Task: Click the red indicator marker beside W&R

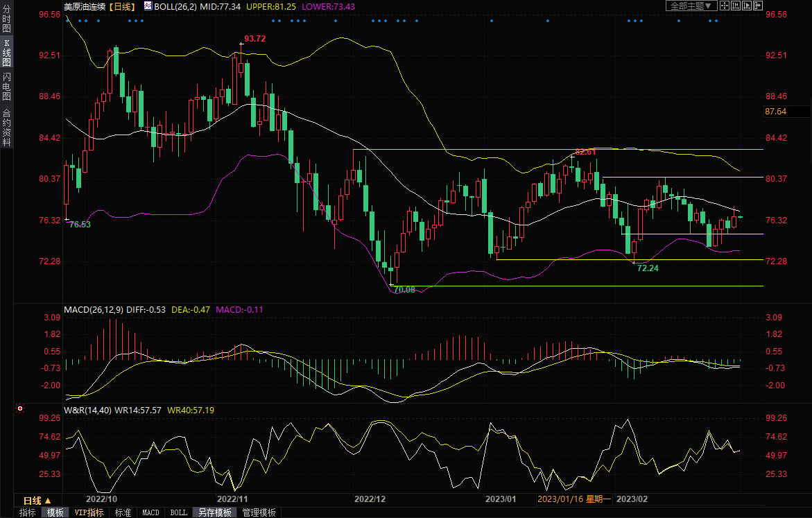Action: (19, 409)
